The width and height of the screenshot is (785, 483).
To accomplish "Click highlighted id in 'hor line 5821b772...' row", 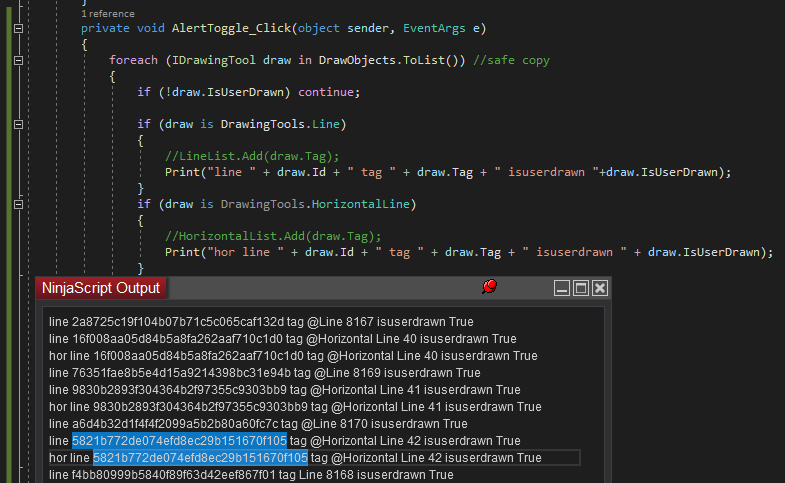I will [x=200, y=458].
